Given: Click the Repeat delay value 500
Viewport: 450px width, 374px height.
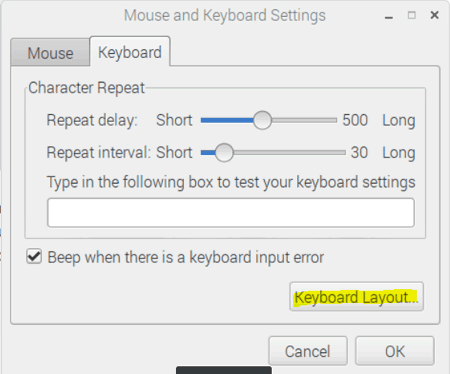Looking at the screenshot, I should pos(355,120).
